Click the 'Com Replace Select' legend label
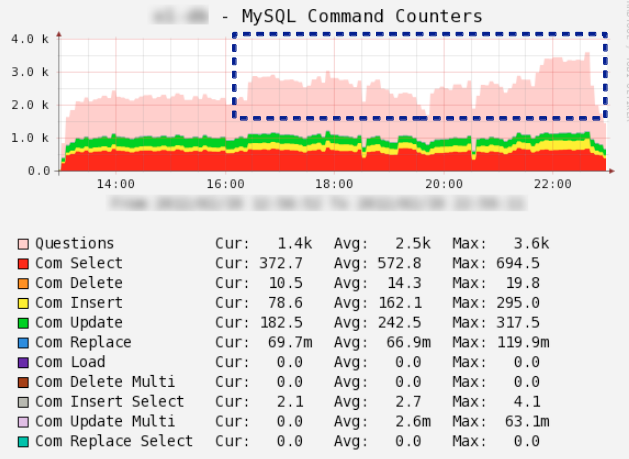 coord(114,441)
